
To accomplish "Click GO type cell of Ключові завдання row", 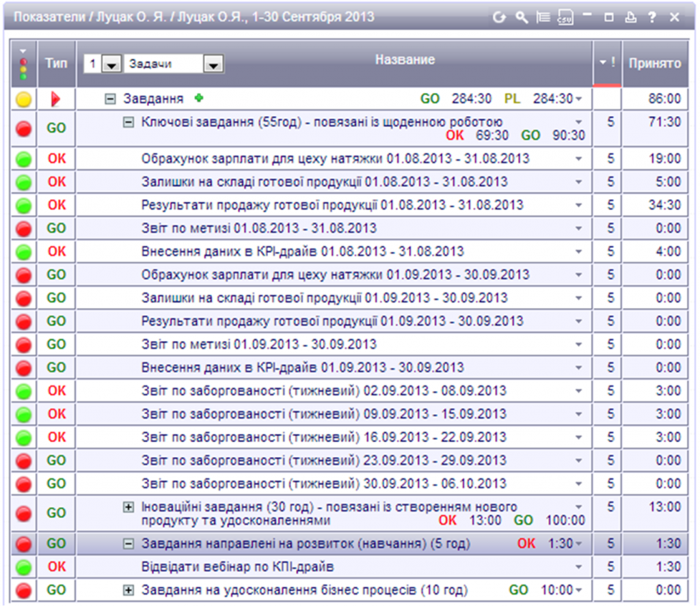I will click(x=56, y=128).
